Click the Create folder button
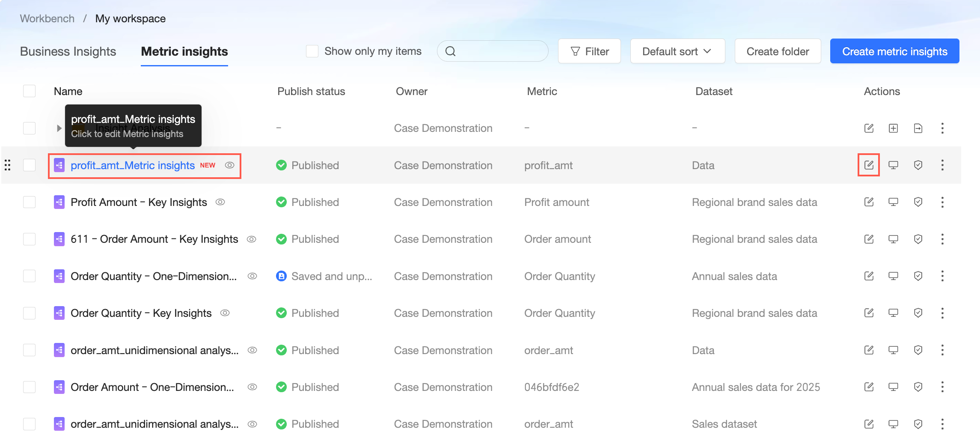 tap(778, 51)
